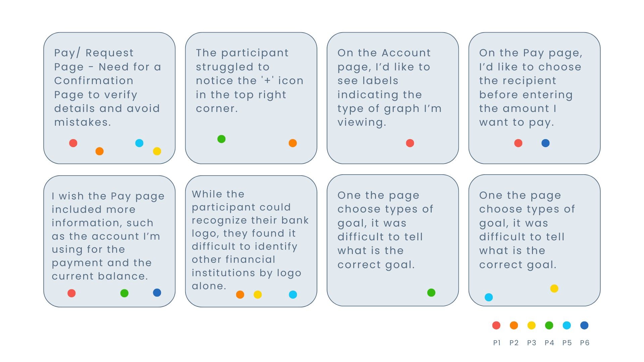Viewport: 644px width, 362px height.
Task: Click the green P4 legend dot
Action: (x=549, y=325)
